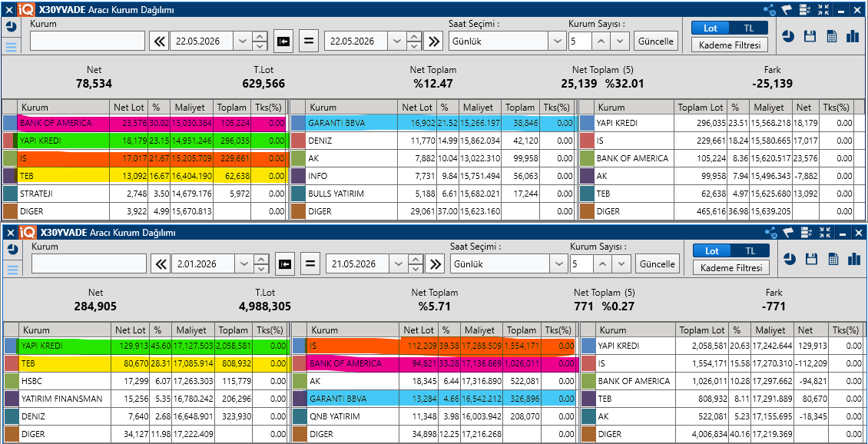This screenshot has width=868, height=444.
Task: Click the share icon in bottom window title bar
Action: coord(770,233)
